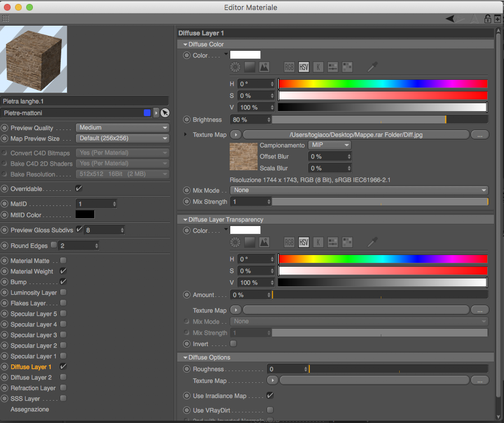This screenshot has height=423, width=504.
Task: Select color-from-picture mode in Diffuse Color
Action: click(264, 67)
